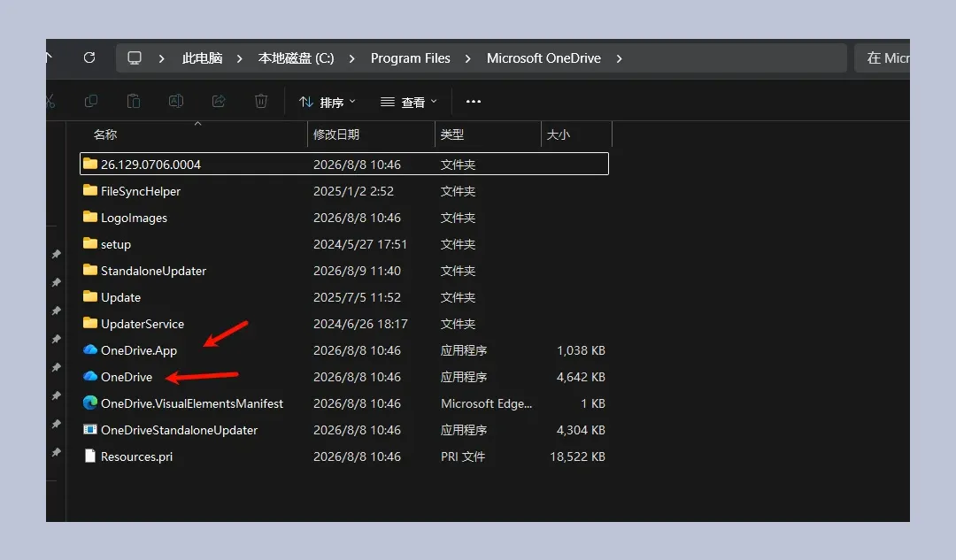Select the FileSyncHelper folder name
This screenshot has width=956, height=560.
pos(141,191)
